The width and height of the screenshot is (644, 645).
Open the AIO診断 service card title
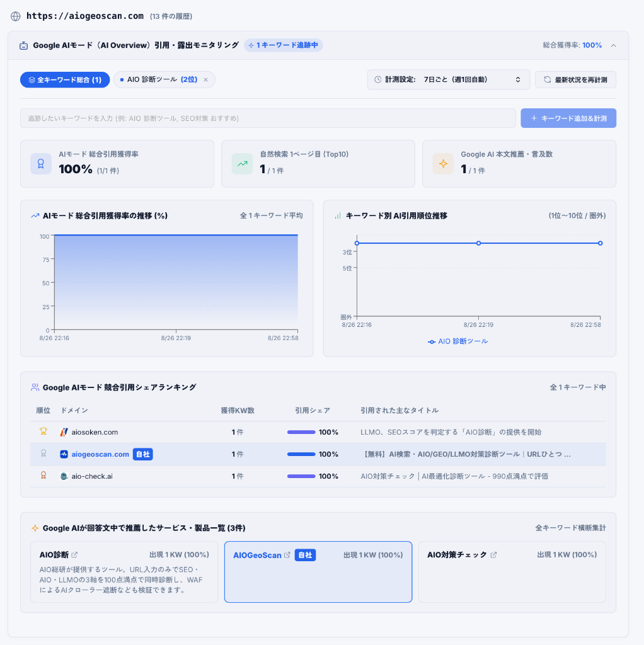click(x=54, y=555)
